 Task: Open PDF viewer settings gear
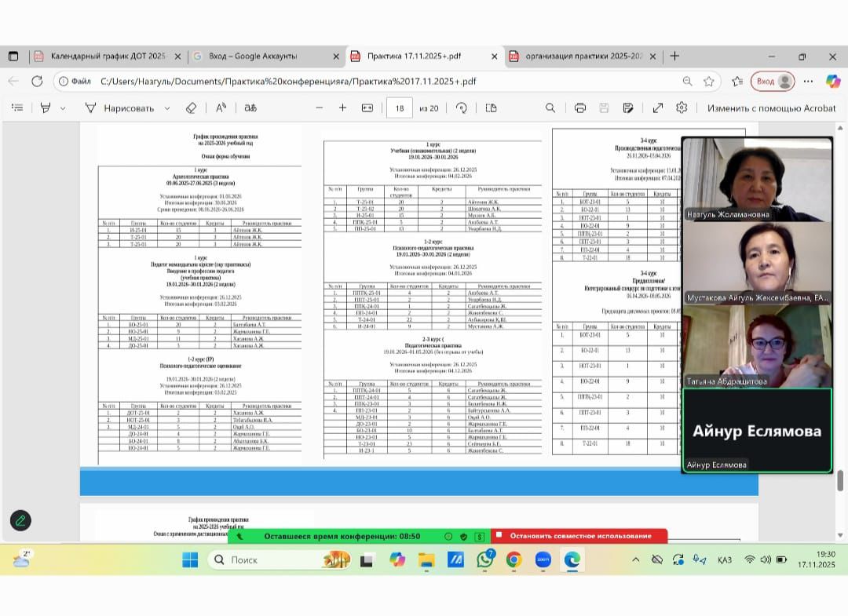tap(682, 108)
